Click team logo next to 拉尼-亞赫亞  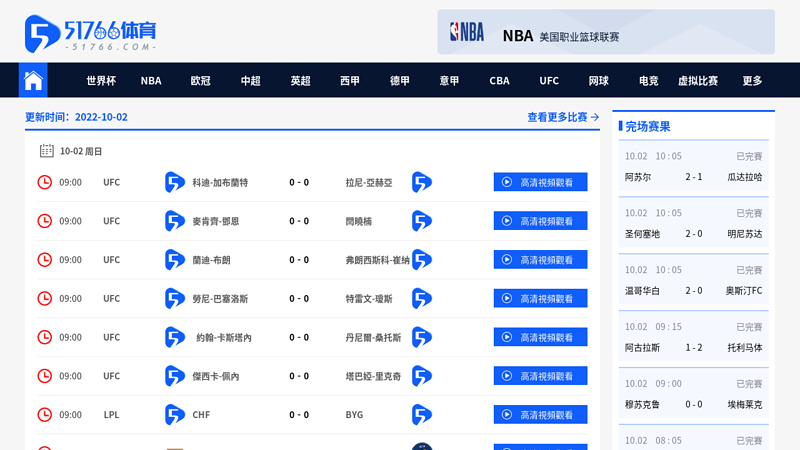[421, 182]
